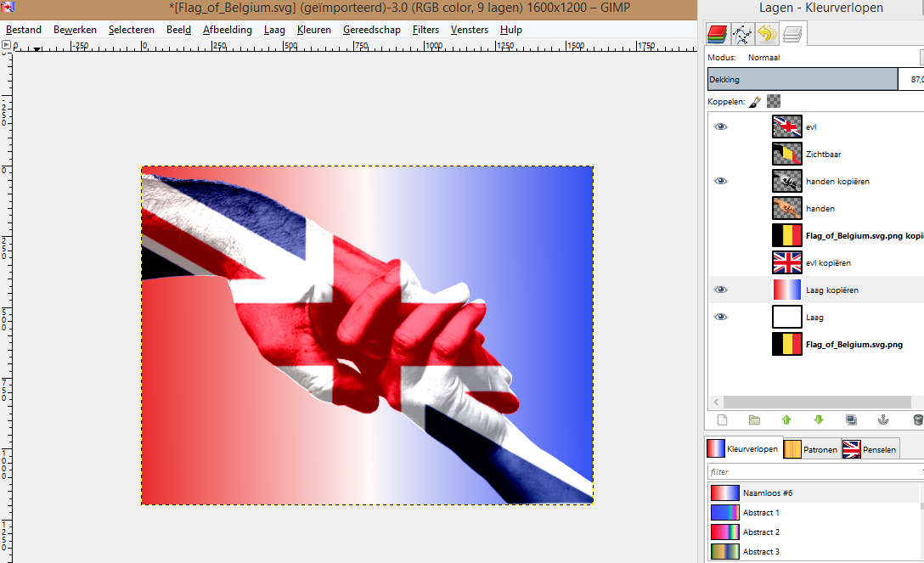Lock pixels using the paintbrush icon next to Koppelen
The width and height of the screenshot is (924, 563).
point(755,101)
